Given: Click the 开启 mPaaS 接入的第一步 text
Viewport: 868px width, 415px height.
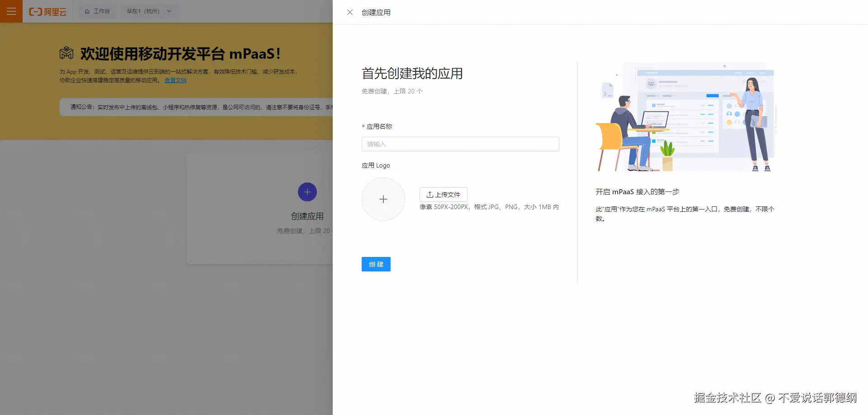Looking at the screenshot, I should pos(637,192).
